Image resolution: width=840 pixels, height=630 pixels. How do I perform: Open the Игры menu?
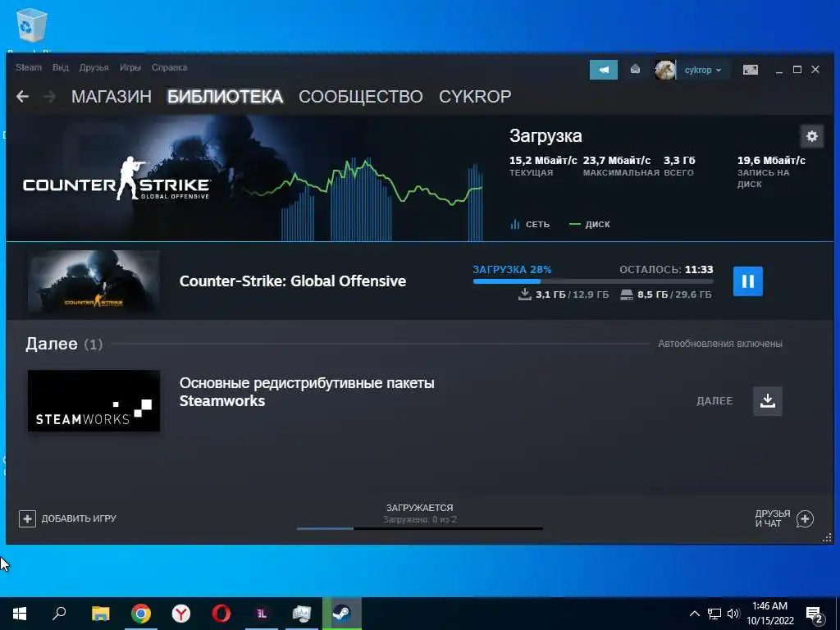point(130,67)
